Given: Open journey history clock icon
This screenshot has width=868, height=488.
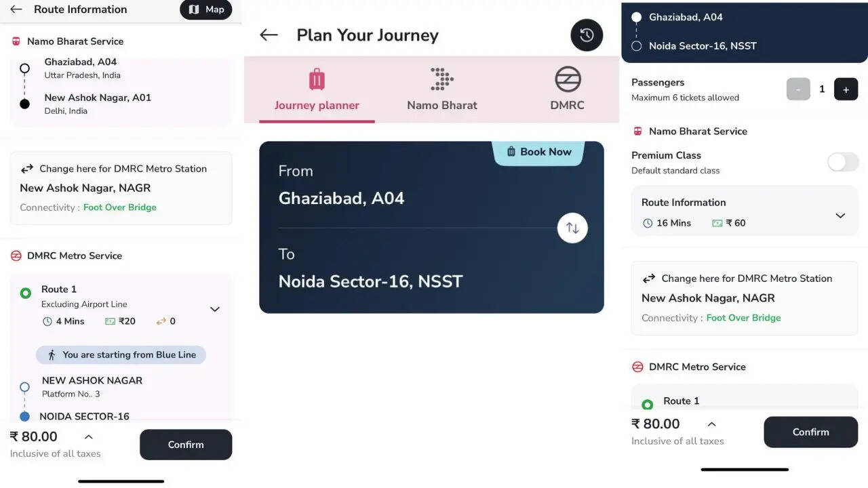Looking at the screenshot, I should [587, 35].
